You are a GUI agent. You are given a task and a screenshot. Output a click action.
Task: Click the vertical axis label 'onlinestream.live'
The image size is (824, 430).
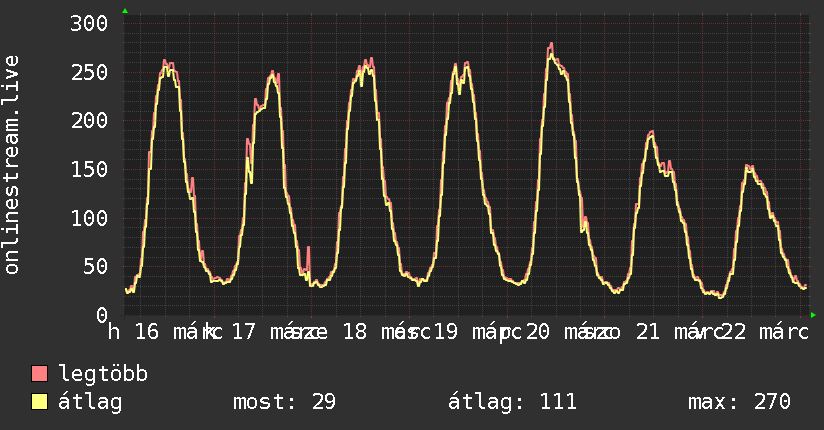pos(12,165)
